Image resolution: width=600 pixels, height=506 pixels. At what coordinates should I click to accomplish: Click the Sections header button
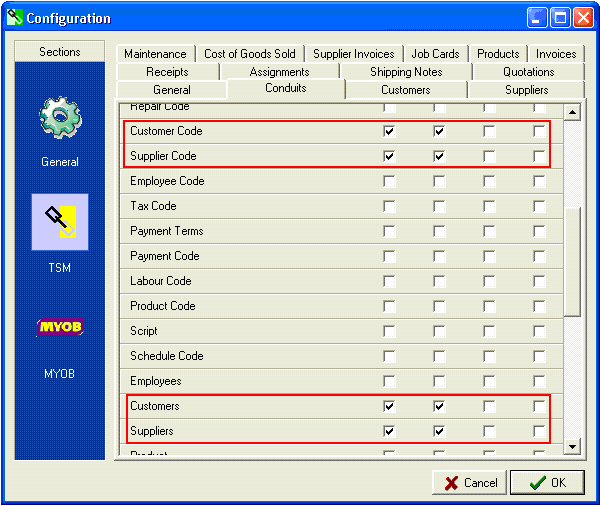60,52
